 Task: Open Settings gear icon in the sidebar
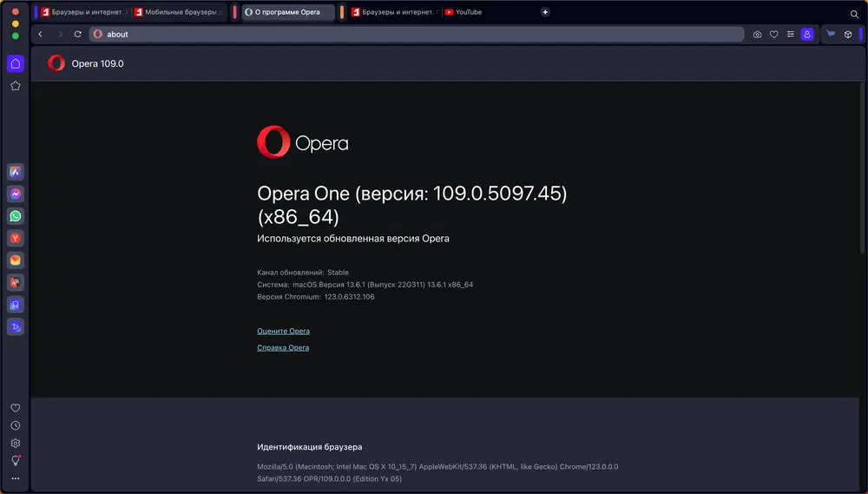[16, 443]
